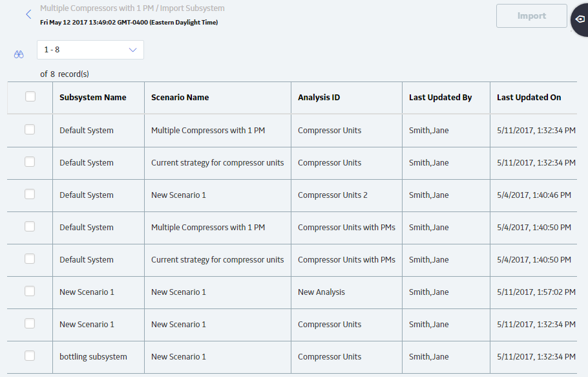Check the first Default System row
The width and height of the screenshot is (588, 377).
pos(30,129)
